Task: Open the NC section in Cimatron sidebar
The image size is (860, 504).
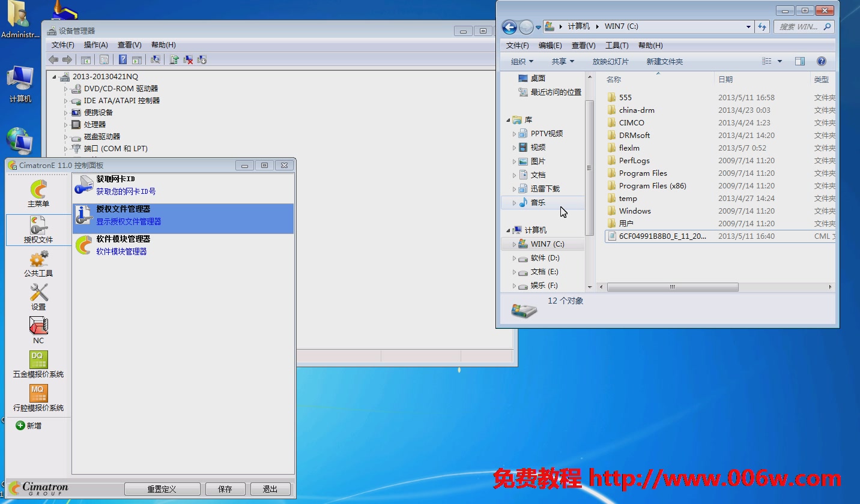Action: pyautogui.click(x=38, y=331)
